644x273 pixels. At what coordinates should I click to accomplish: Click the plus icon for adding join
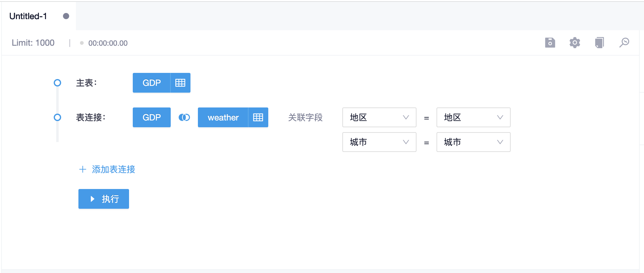[82, 169]
